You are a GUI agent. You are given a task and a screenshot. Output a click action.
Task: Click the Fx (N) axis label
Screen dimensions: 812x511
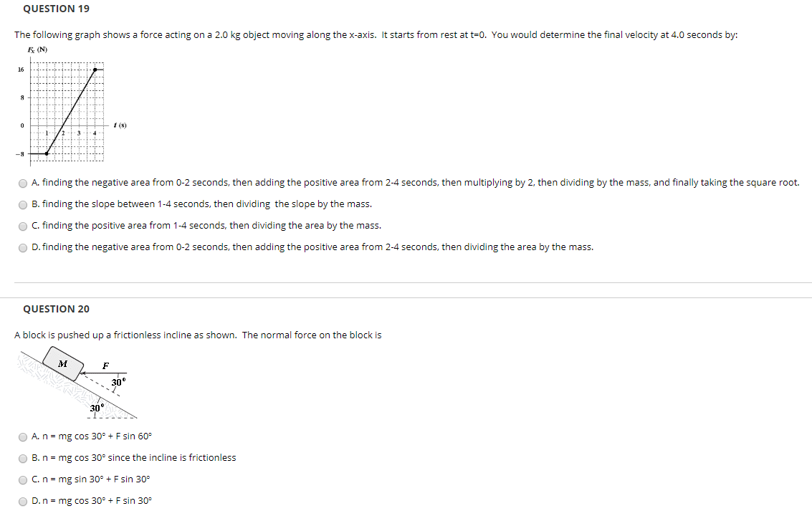pos(37,49)
